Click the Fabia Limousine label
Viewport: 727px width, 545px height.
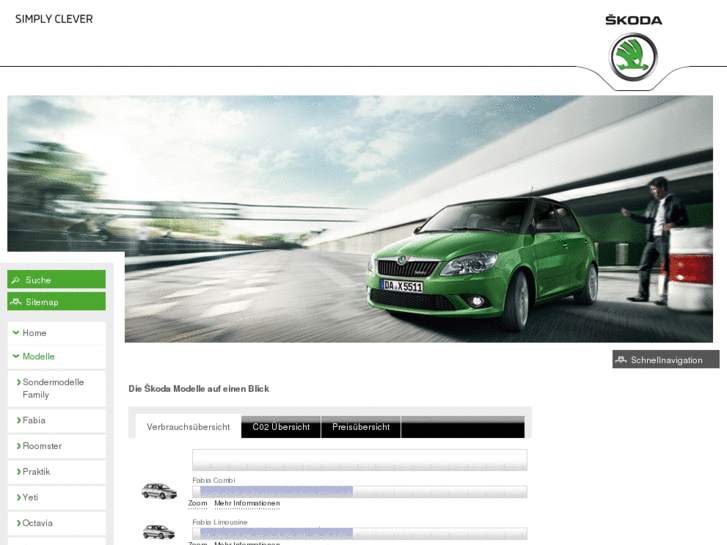[x=220, y=522]
